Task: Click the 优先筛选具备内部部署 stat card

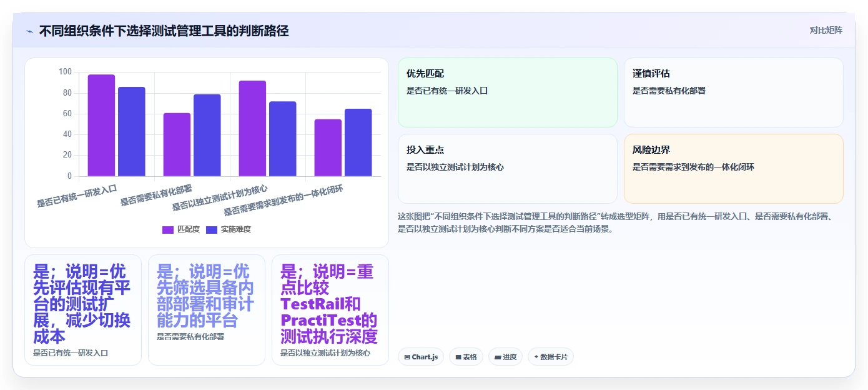Action: 207,309
